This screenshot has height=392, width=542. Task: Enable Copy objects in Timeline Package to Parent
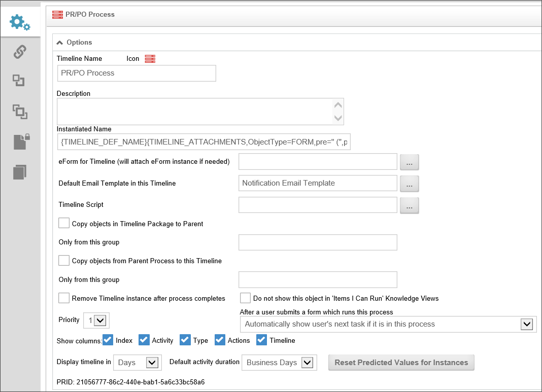point(64,223)
